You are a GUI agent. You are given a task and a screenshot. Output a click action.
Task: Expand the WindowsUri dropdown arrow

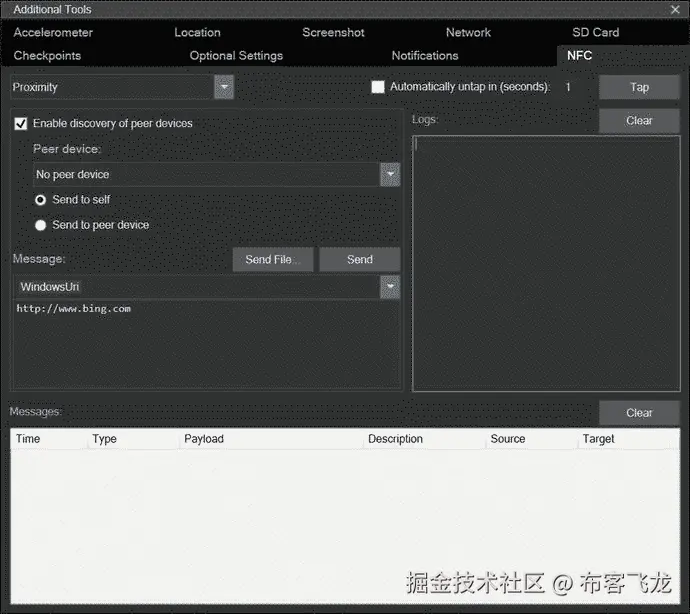(390, 287)
